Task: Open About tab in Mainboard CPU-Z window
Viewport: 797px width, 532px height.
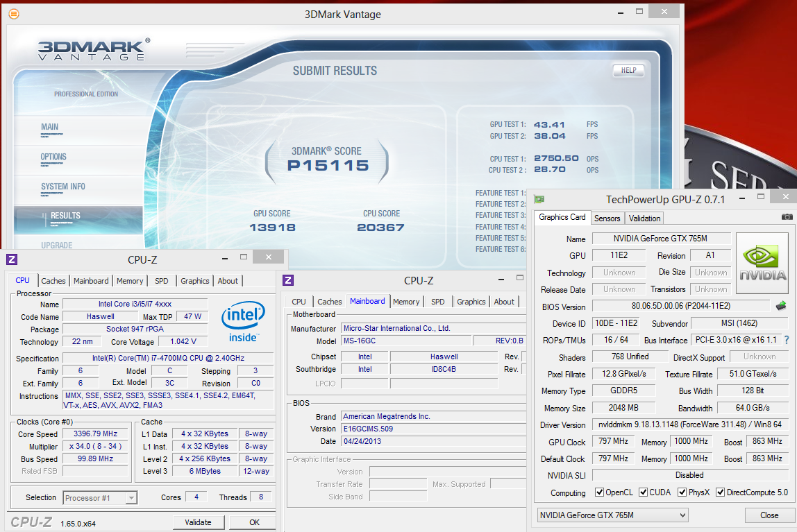Action: tap(504, 302)
